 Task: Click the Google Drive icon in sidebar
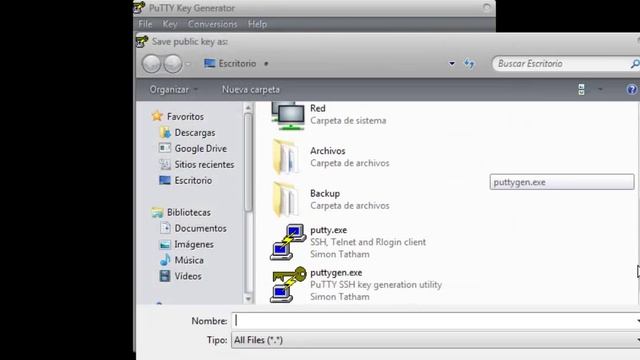click(x=165, y=148)
